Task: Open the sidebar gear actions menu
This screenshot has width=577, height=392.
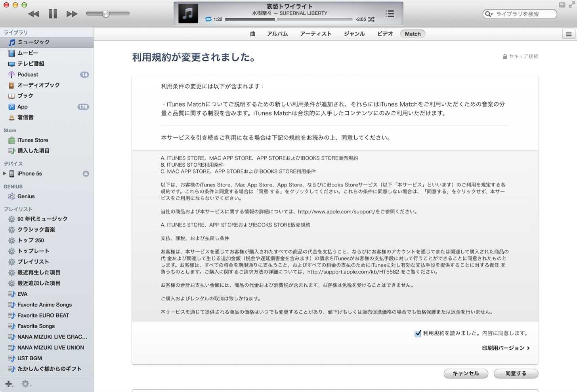Action: [x=26, y=384]
